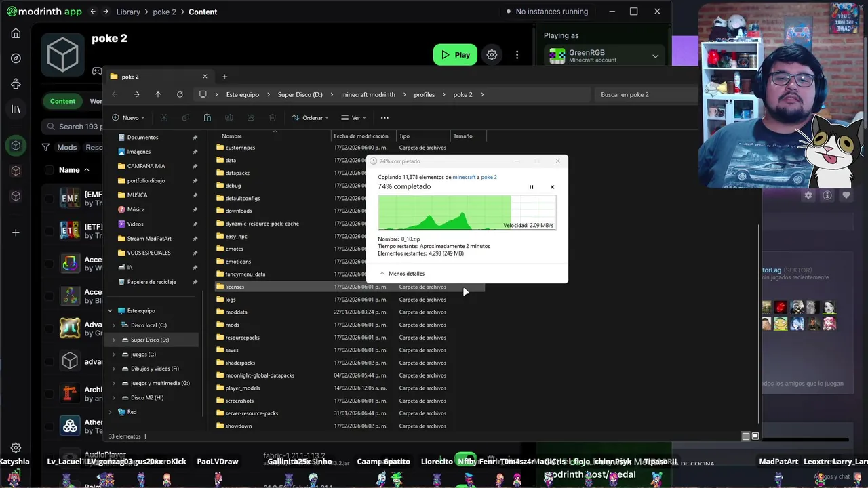
Task: Tick the checkbox of the [ETF] mod row
Action: tap(49, 230)
